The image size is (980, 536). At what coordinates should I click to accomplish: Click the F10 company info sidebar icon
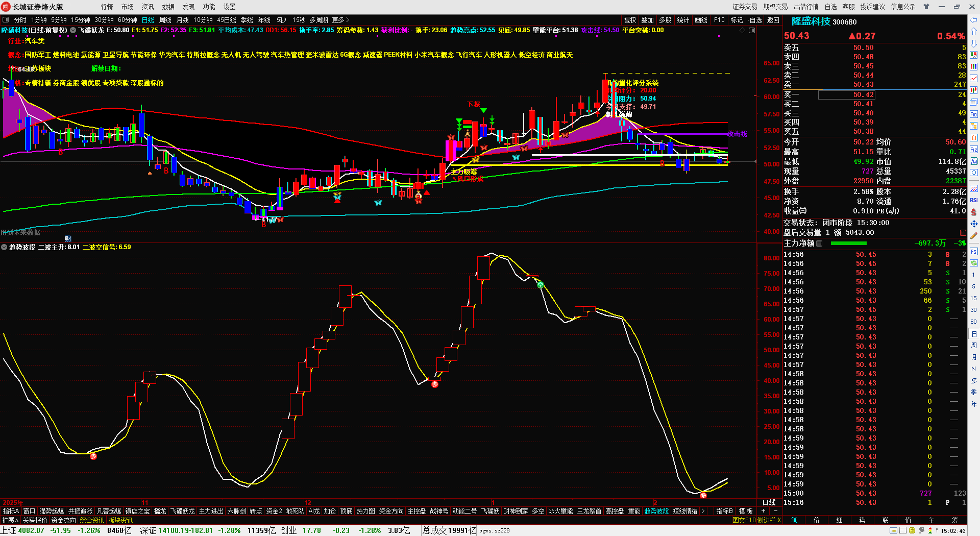(x=974, y=114)
